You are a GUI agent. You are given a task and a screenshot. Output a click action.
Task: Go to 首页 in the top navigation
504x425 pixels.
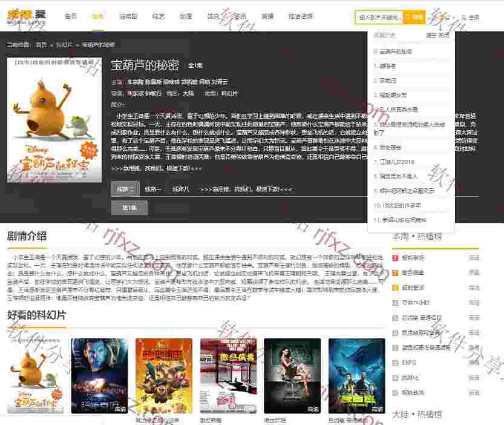pyautogui.click(x=71, y=16)
